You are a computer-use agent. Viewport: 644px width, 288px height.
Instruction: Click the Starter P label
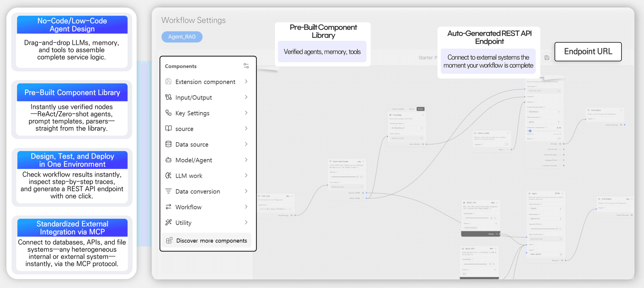(x=428, y=57)
